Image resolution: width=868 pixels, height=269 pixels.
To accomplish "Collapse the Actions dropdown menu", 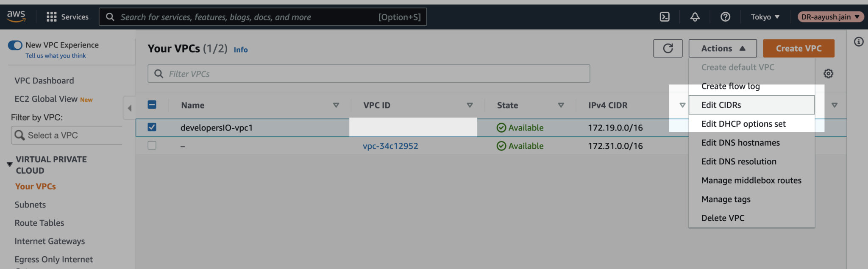I will (722, 48).
